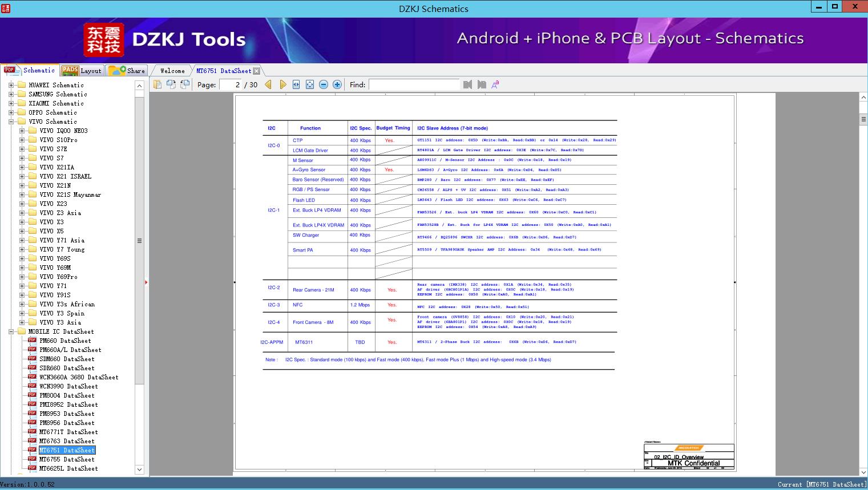Click the PDF icon beside MT6755 DataSheet
868x490 pixels.
pyautogui.click(x=32, y=459)
